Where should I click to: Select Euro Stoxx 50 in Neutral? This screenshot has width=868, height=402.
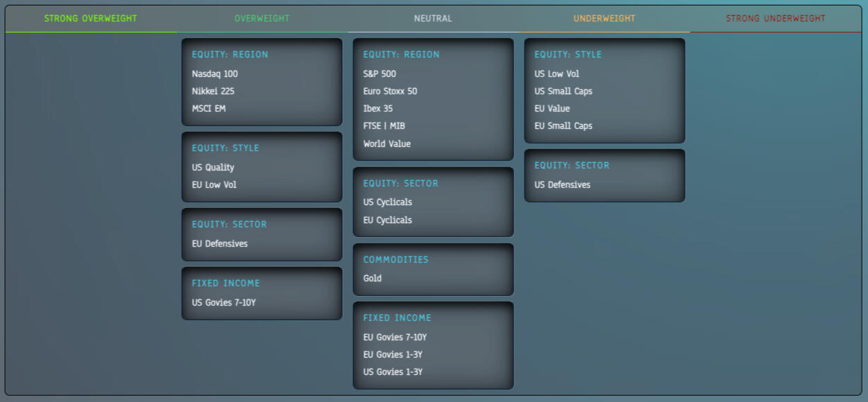pyautogui.click(x=390, y=91)
